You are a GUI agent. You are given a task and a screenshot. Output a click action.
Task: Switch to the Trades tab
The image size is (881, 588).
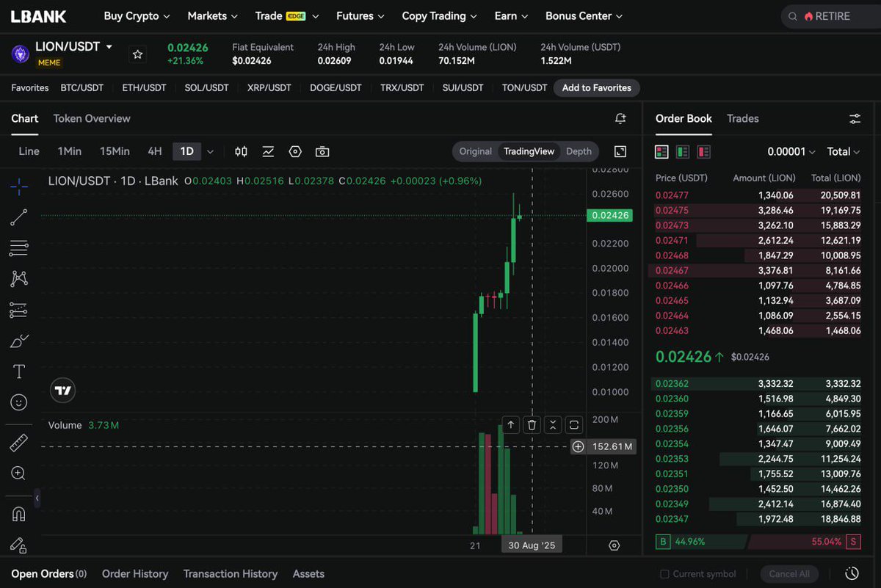click(742, 118)
